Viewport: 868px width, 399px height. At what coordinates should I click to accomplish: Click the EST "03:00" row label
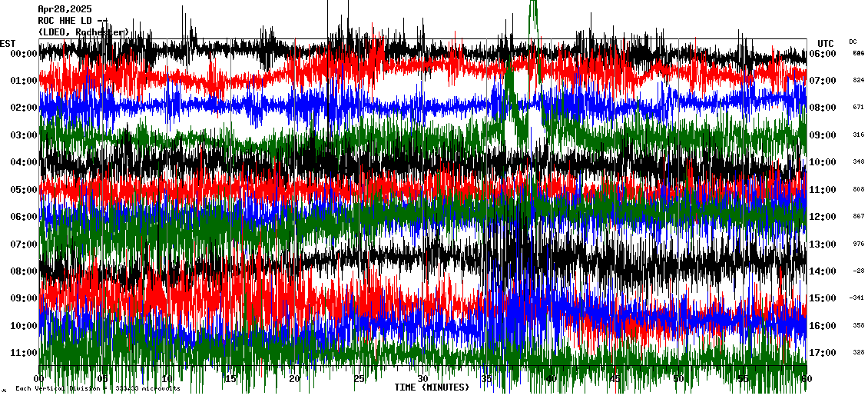click(x=23, y=135)
